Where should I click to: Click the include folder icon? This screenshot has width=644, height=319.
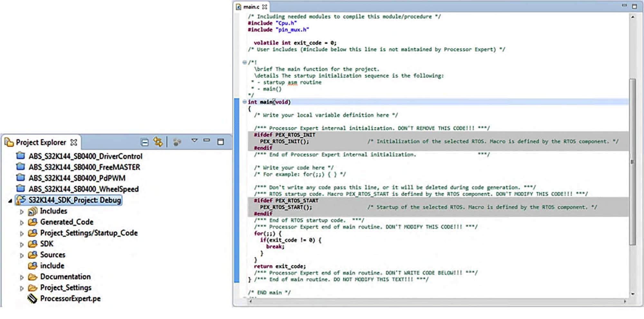33,266
